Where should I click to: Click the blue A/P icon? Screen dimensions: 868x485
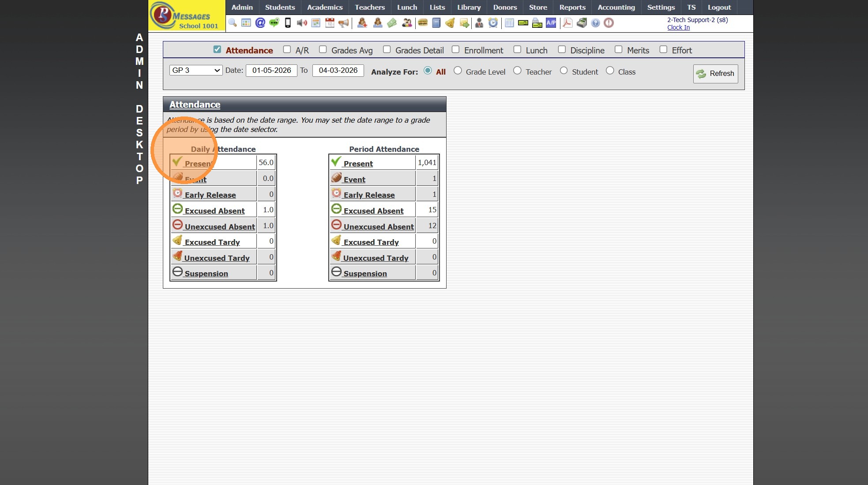[551, 23]
